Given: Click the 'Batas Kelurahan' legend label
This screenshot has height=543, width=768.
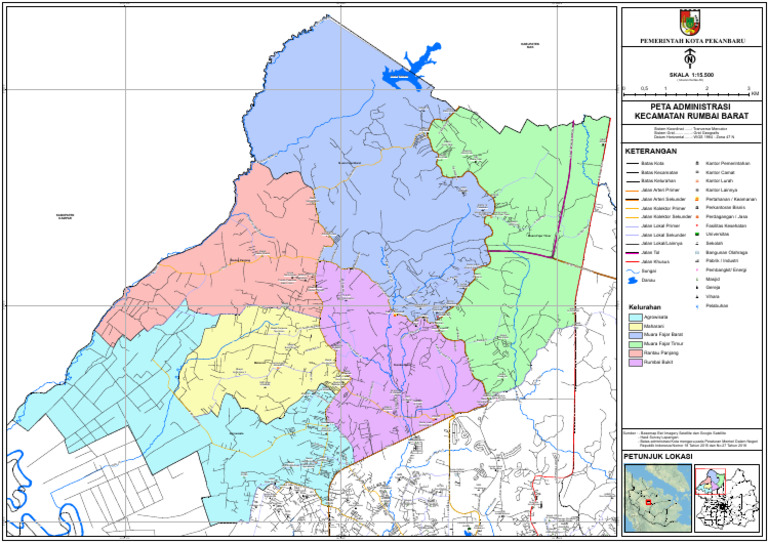Looking at the screenshot, I should (x=659, y=181).
